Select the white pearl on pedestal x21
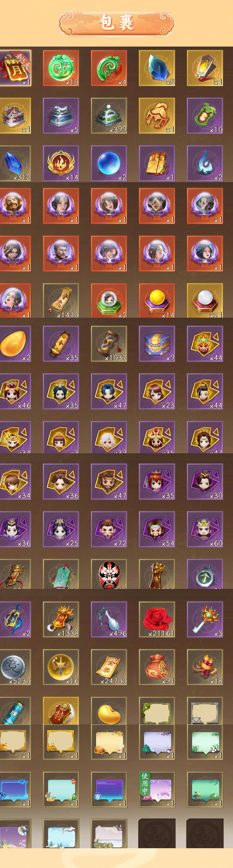 click(205, 301)
